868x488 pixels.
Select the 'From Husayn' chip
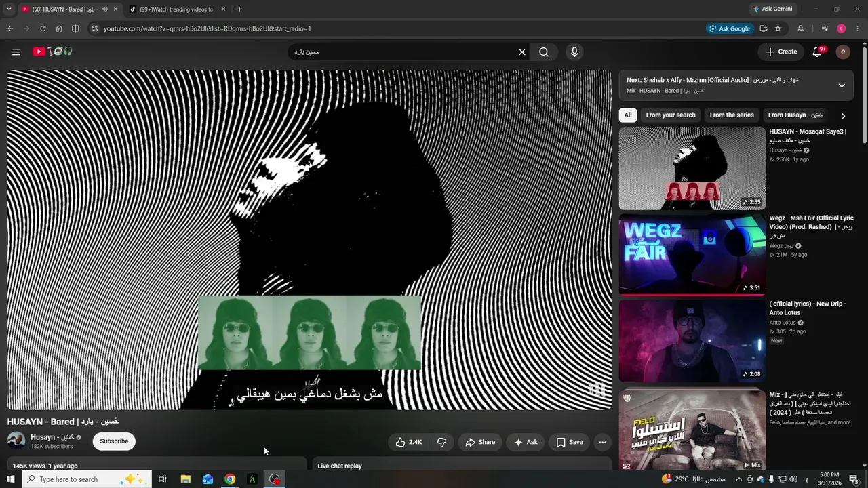pos(795,115)
